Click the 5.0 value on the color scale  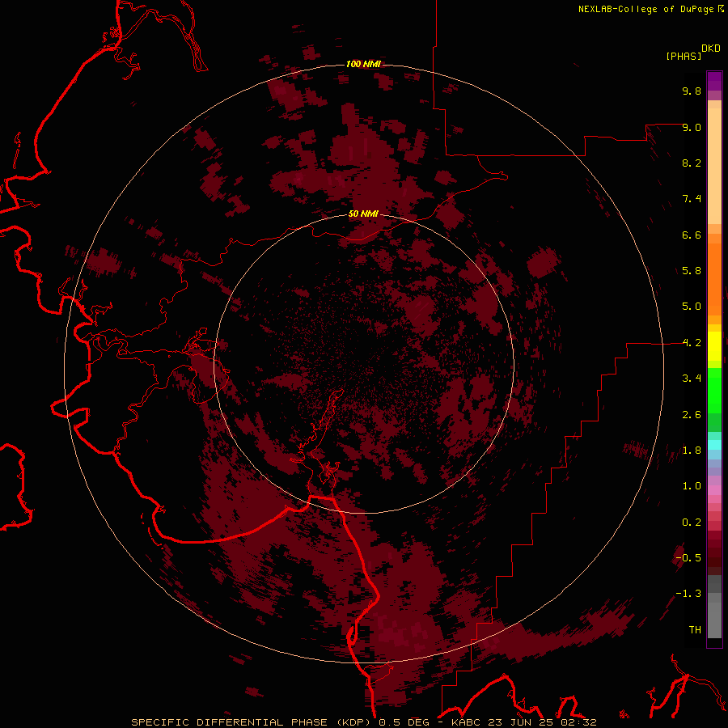coord(692,307)
